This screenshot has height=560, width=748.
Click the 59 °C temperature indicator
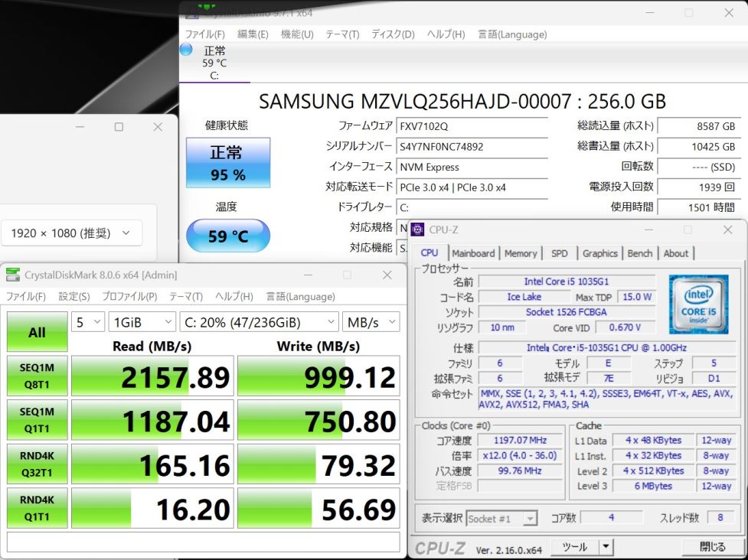pyautogui.click(x=228, y=236)
